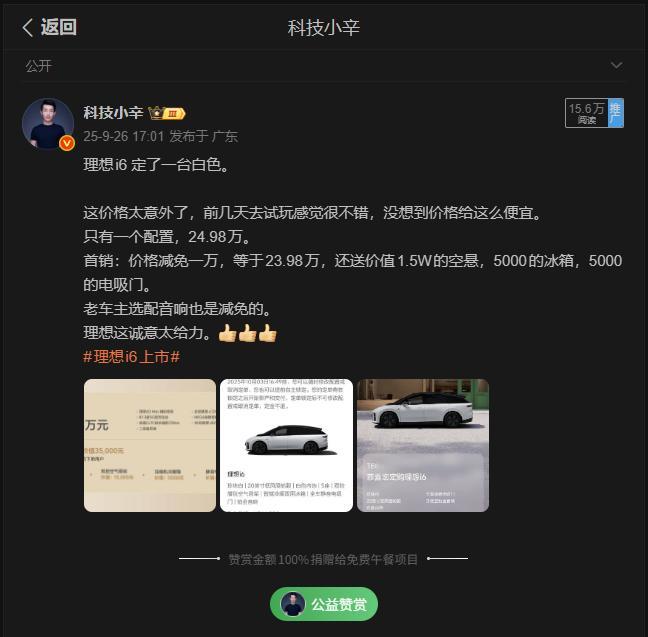Screen dimensions: 648x637
Task: Open the white car order details thumbnail
Action: [x=286, y=445]
